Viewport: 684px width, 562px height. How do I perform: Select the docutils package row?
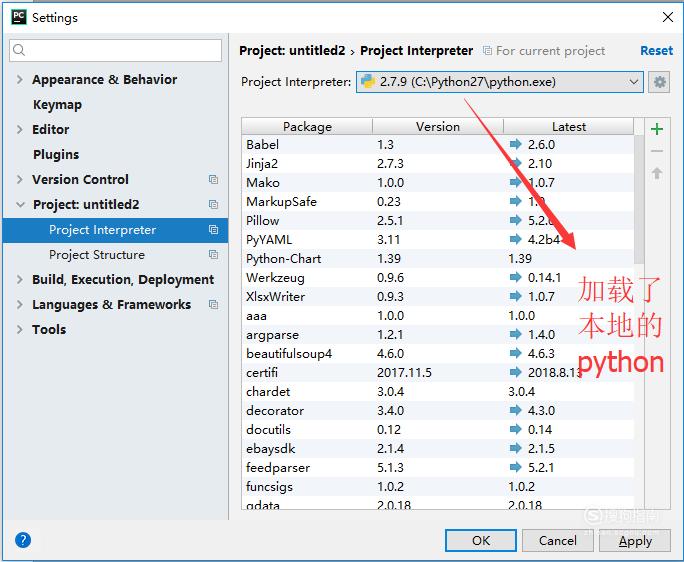coord(438,429)
